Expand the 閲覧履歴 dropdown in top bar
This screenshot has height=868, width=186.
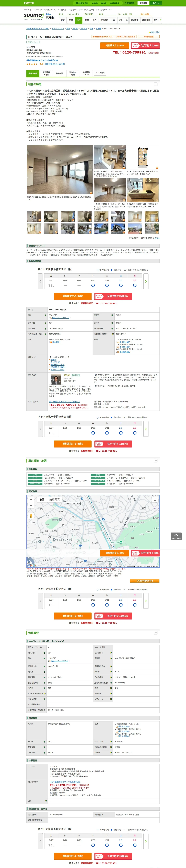point(130,3)
